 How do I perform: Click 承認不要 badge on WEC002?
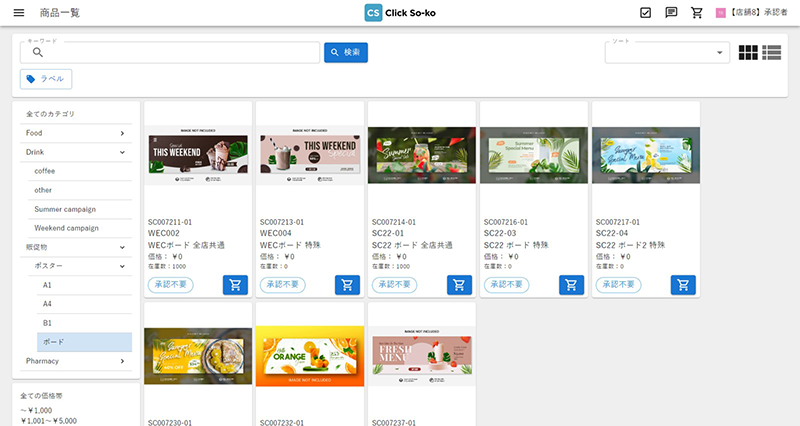[170, 285]
